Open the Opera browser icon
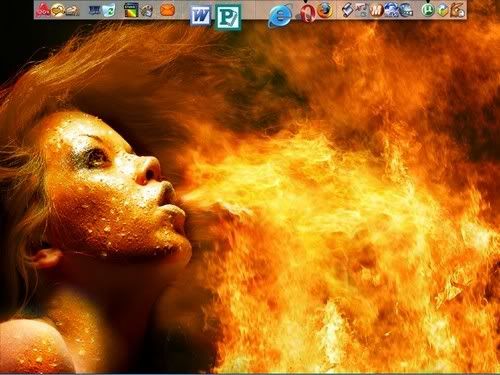The image size is (500, 375). coord(307,13)
